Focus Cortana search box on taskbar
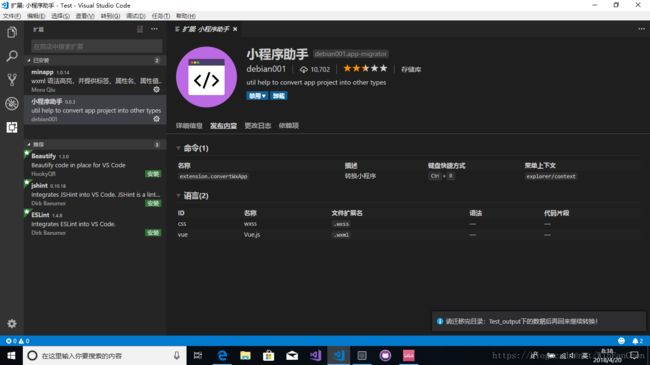This screenshot has width=650, height=365. pos(105,355)
